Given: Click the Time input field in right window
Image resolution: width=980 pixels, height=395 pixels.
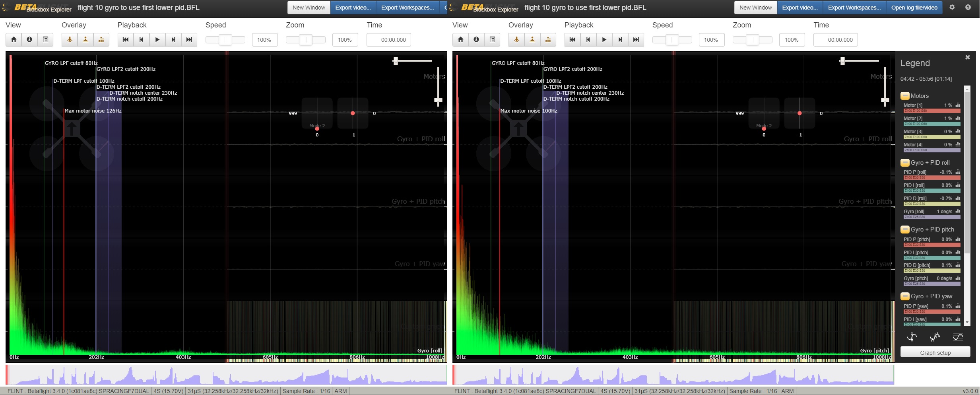Looking at the screenshot, I should [835, 40].
